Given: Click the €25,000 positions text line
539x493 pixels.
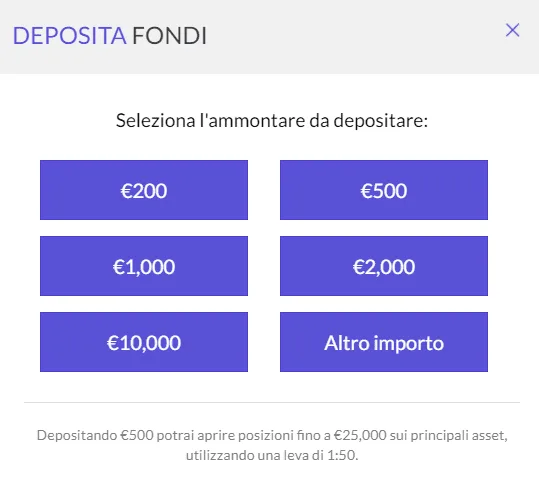Looking at the screenshot, I should (272, 435).
